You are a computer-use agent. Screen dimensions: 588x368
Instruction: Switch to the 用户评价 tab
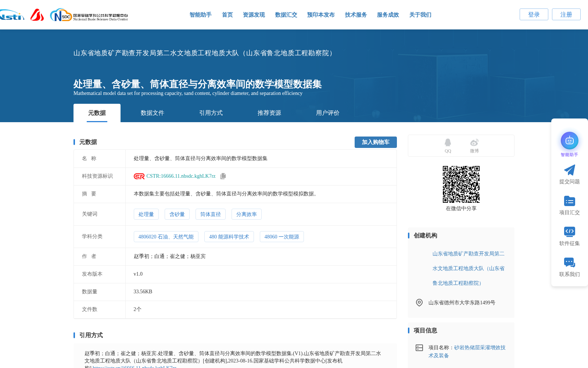coord(327,113)
